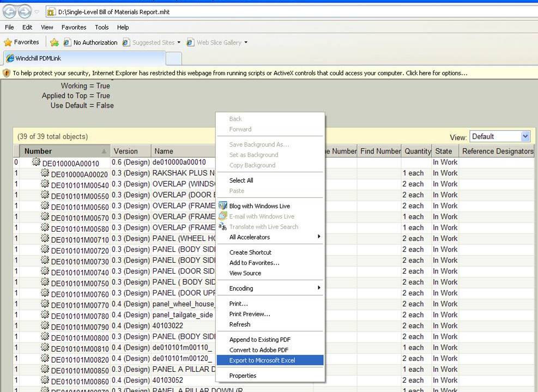Click the gear icon for DE010101M00580
The height and width of the screenshot is (392, 538).
(x=45, y=227)
